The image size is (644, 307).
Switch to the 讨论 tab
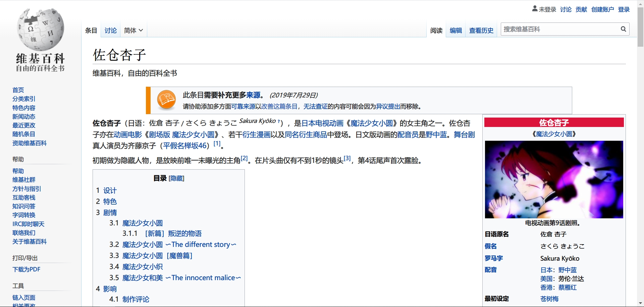(x=110, y=31)
